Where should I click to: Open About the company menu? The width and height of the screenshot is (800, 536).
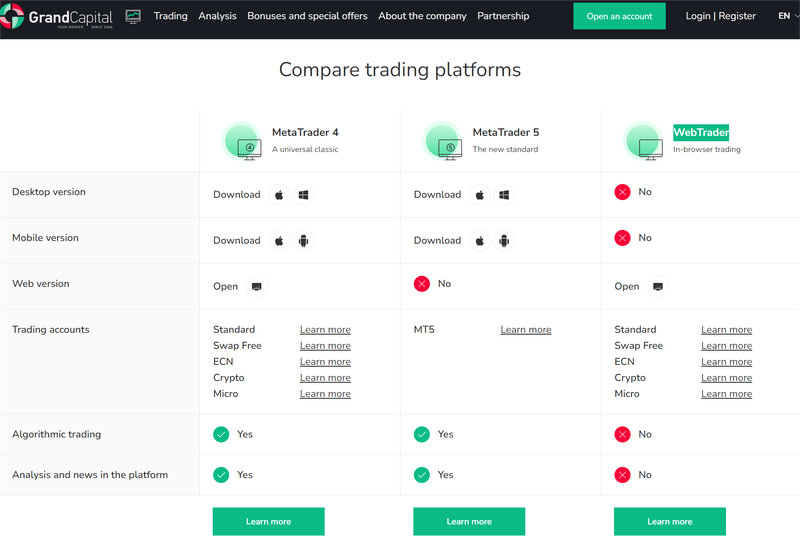422,16
